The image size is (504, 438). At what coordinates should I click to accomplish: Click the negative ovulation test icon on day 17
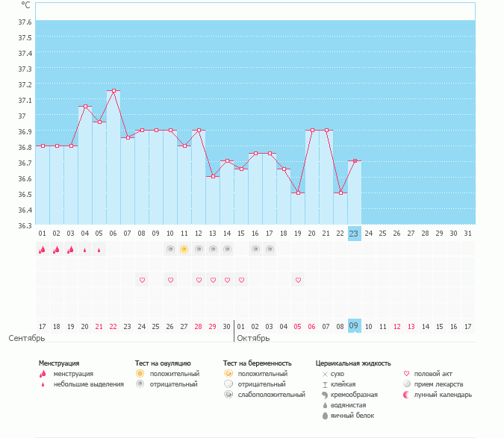tap(270, 249)
